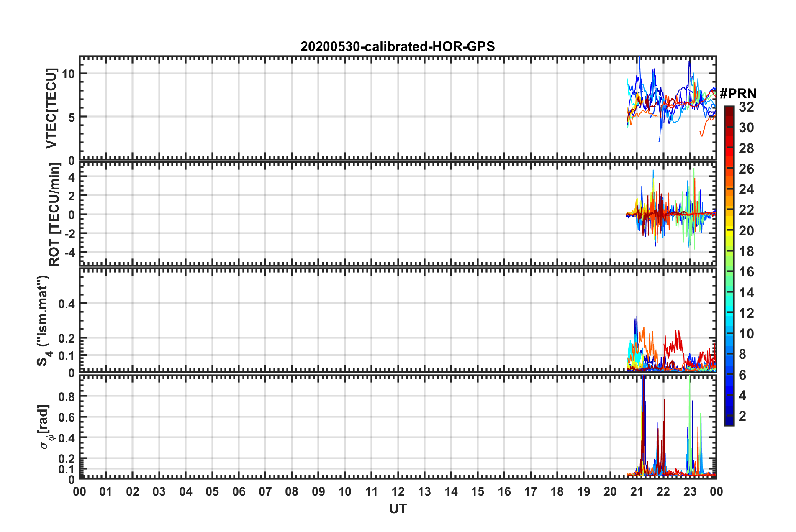
Task: Click the "8" label on PRN colorbar
Action: 742,354
